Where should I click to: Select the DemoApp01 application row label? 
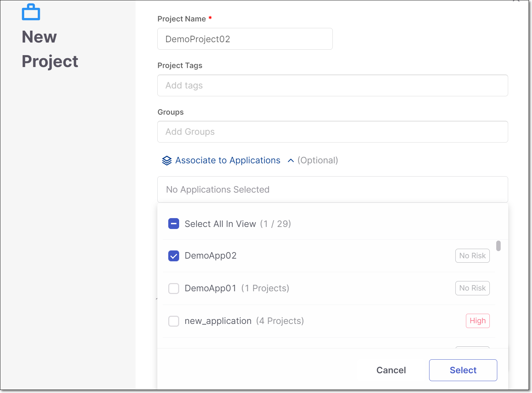tap(210, 288)
